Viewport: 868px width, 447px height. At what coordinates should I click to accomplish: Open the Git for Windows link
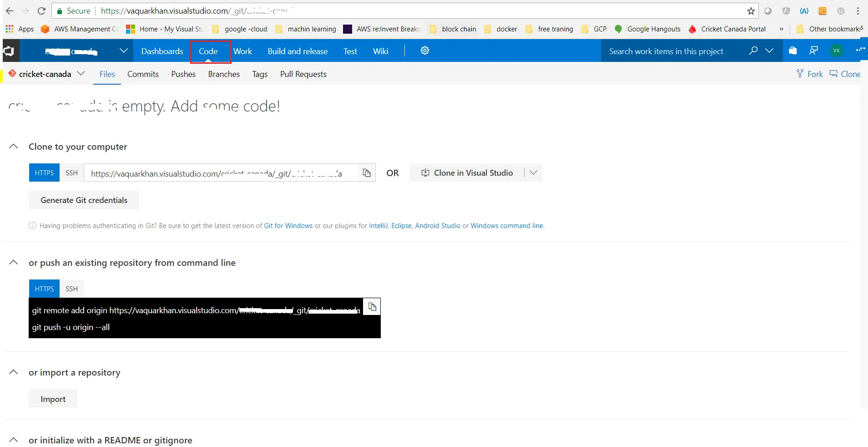tap(288, 226)
